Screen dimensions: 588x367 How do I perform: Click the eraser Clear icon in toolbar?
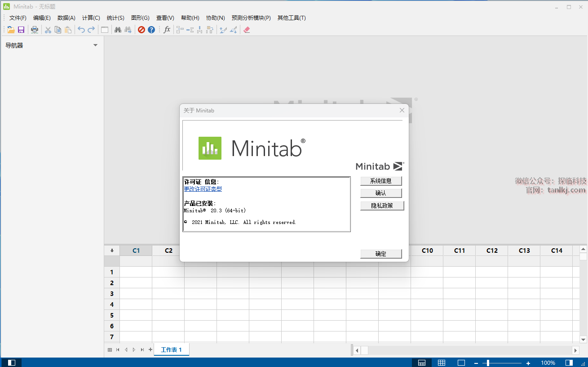246,30
